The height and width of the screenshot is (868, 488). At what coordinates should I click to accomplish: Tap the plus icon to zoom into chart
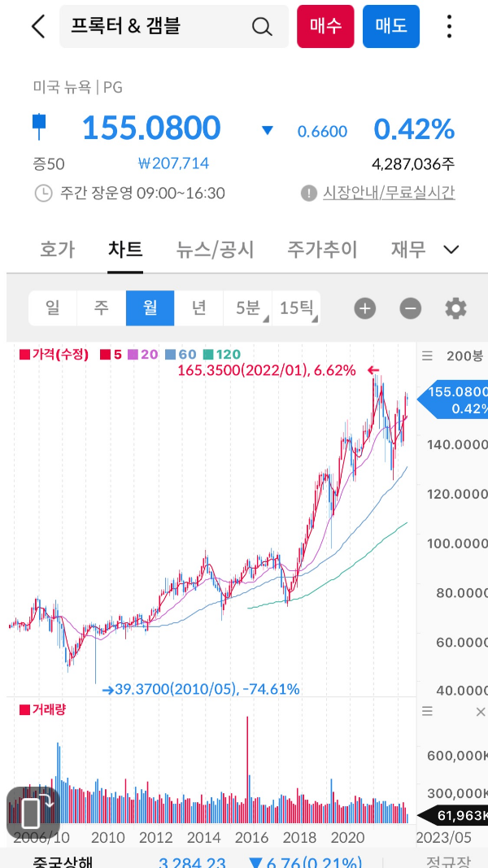coord(364,308)
